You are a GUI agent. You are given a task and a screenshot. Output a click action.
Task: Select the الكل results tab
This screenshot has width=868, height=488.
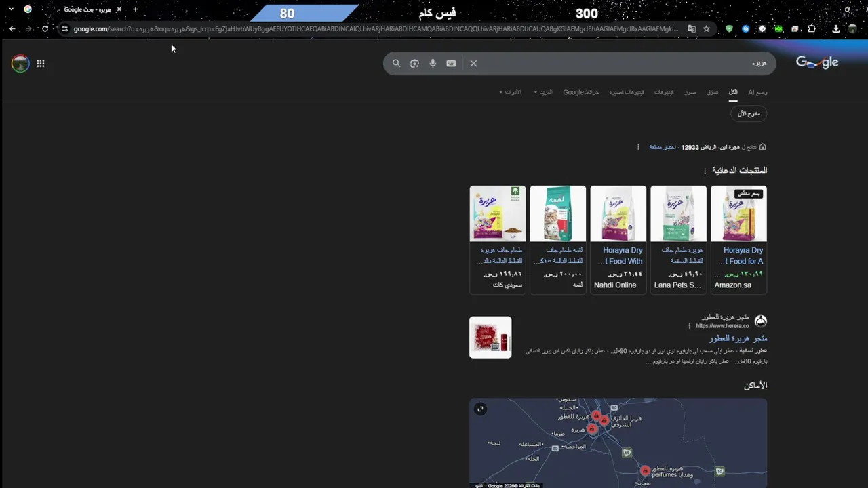[x=733, y=92]
